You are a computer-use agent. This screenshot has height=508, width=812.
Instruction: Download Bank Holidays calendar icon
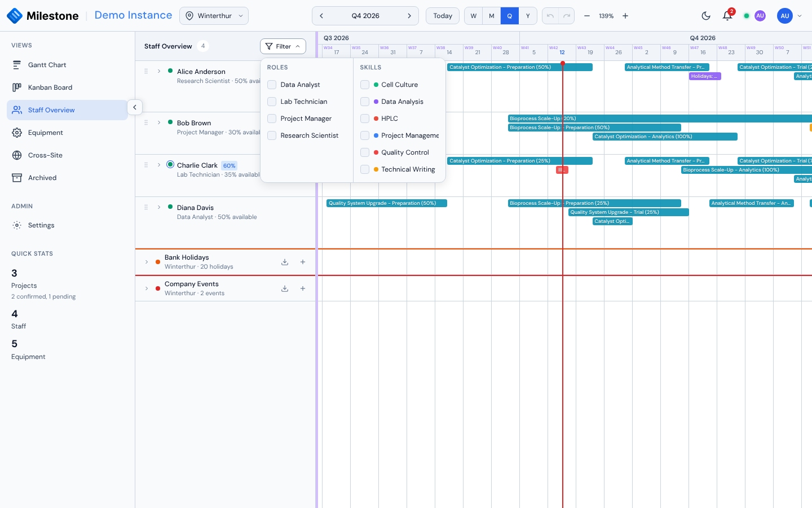[285, 262]
